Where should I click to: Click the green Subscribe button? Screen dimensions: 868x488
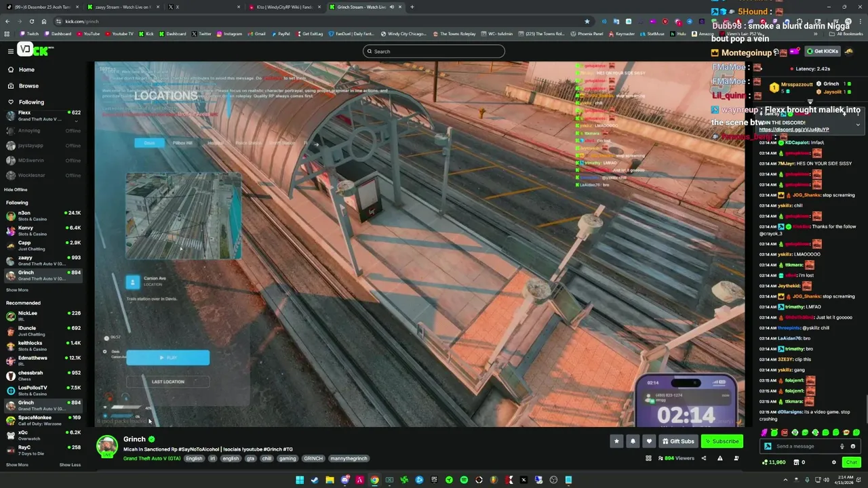pos(722,441)
